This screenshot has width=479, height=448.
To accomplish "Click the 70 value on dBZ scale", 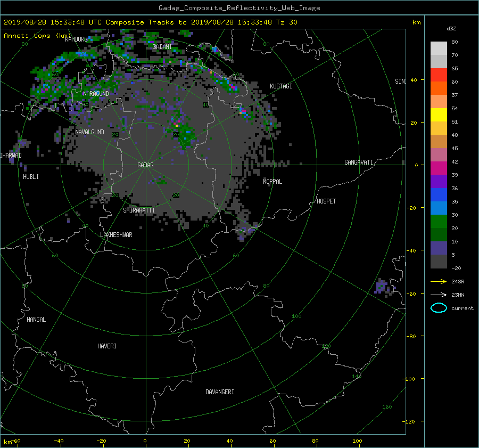I will (455, 55).
